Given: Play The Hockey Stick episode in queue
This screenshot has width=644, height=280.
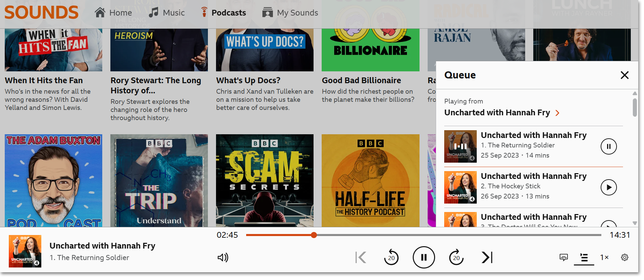Looking at the screenshot, I should coord(609,187).
